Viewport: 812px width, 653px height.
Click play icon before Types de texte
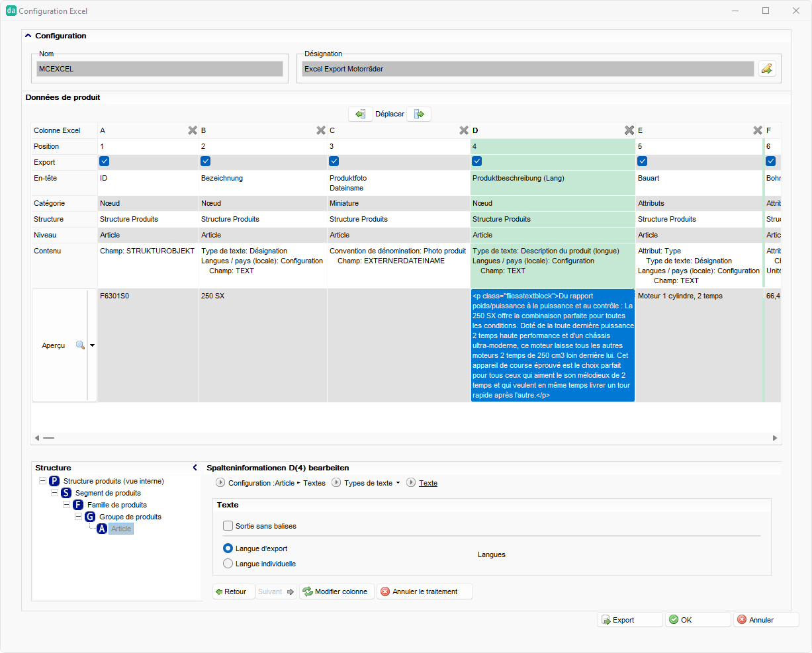tap(336, 483)
